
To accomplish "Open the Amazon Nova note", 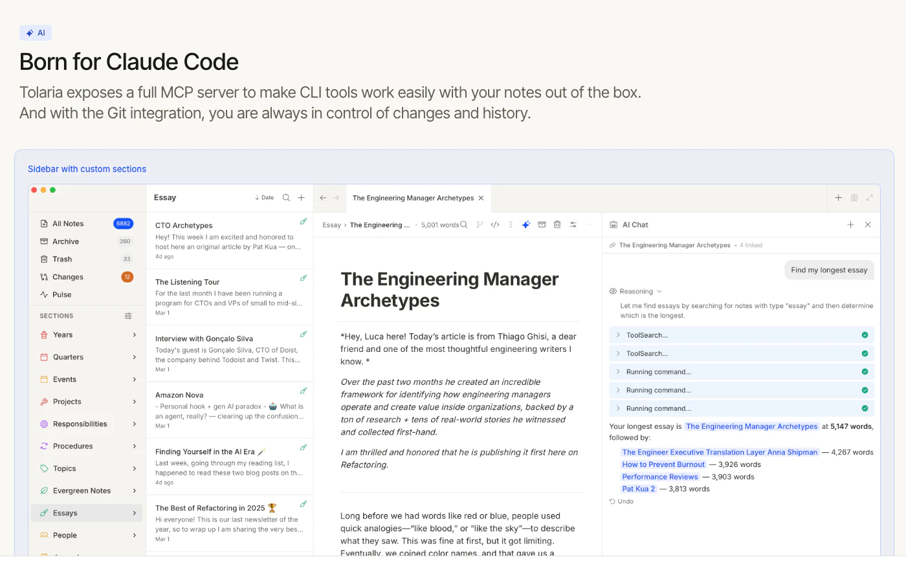I will [x=230, y=410].
